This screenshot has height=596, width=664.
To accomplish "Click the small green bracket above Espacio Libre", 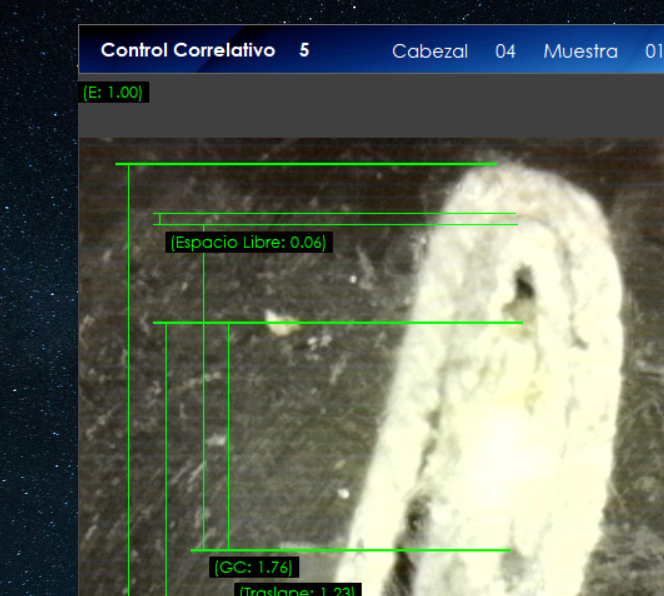I will tap(160, 218).
